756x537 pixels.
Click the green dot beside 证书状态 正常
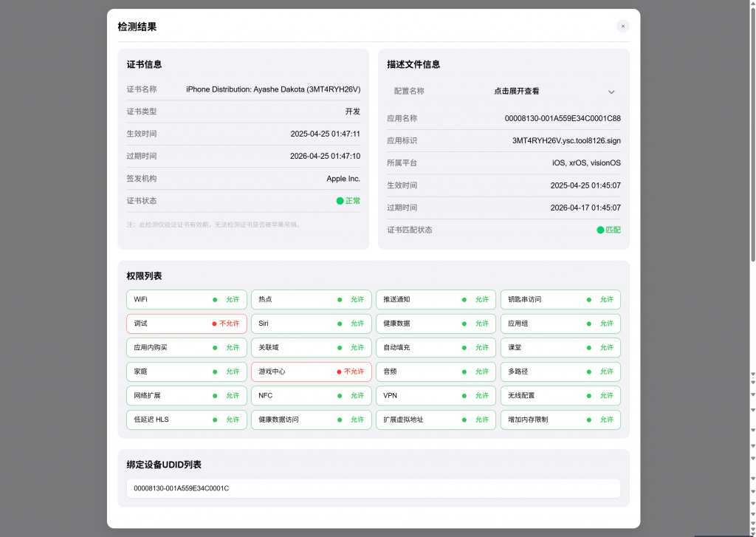click(x=338, y=200)
